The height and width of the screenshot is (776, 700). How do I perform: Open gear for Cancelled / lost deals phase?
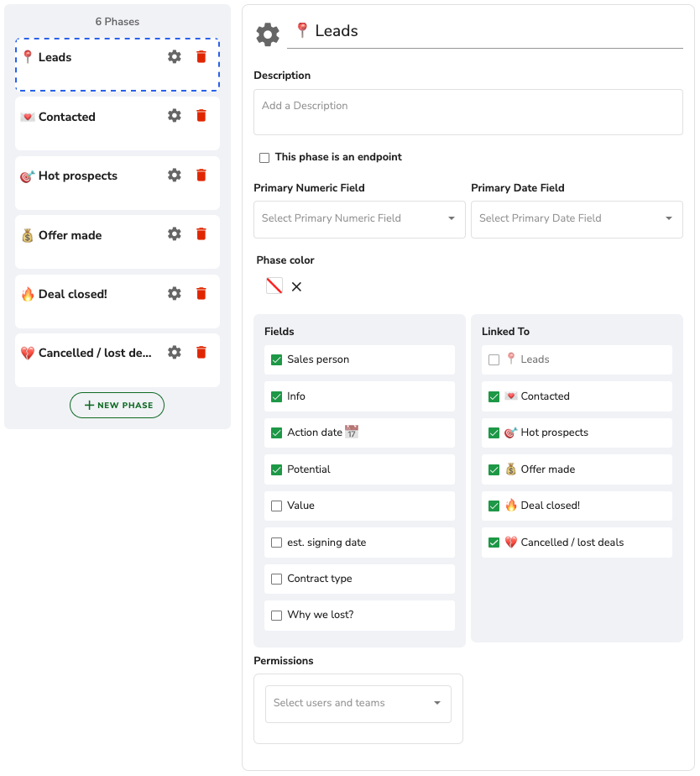[x=174, y=353]
